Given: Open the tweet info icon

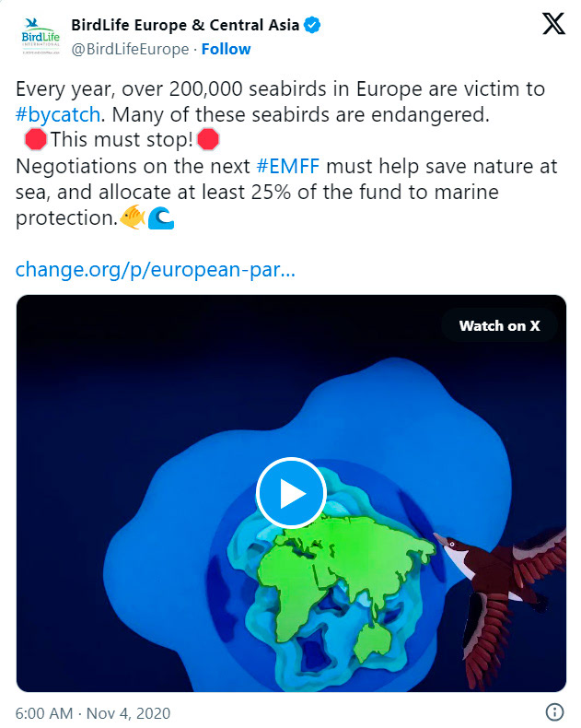Looking at the screenshot, I should tap(554, 711).
